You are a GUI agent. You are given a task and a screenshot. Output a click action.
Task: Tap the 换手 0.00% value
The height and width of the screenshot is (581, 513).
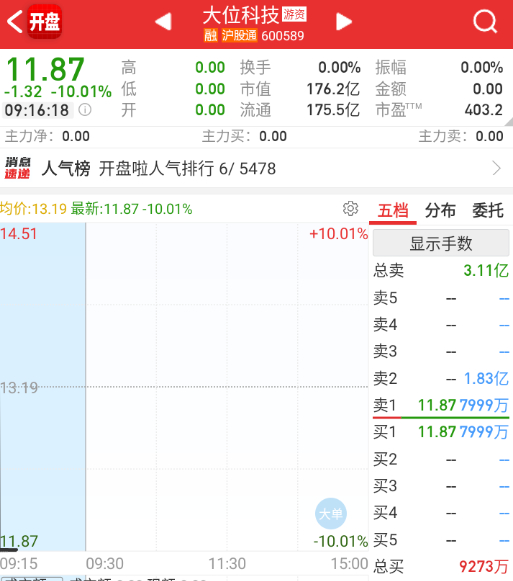[339, 67]
